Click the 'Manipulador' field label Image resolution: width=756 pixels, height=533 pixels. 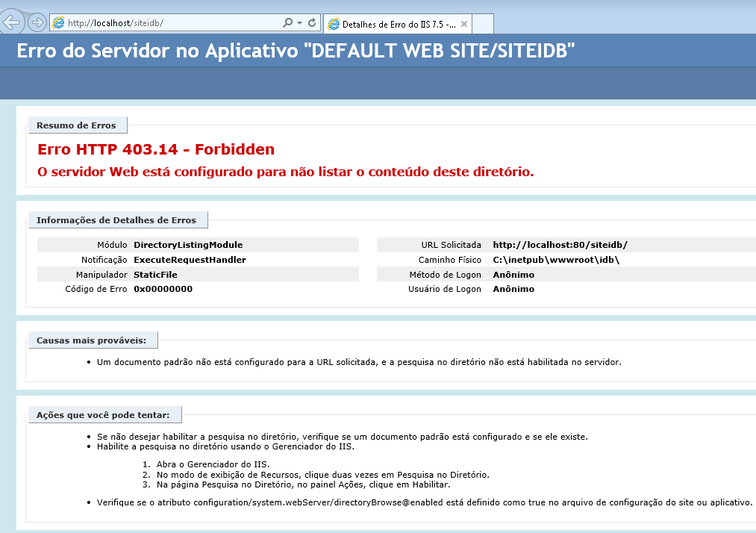click(x=101, y=275)
